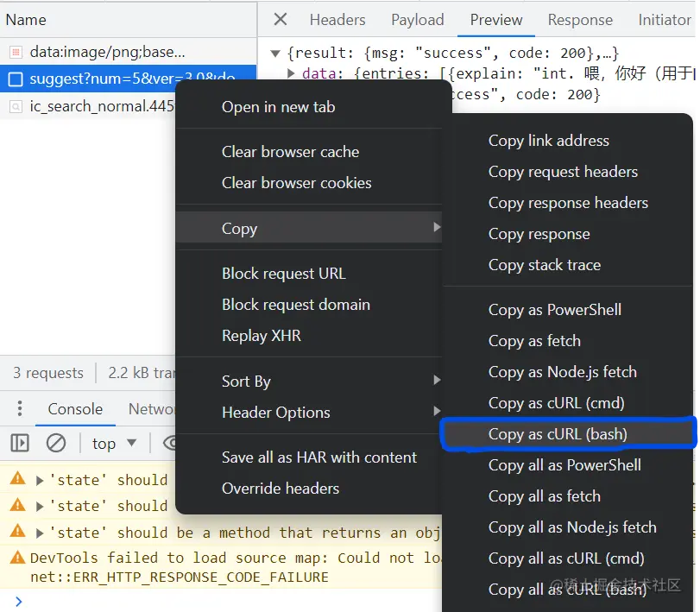Screen dimensions: 700x612
Task: Choose Copy all as fetch
Action: [568, 496]
